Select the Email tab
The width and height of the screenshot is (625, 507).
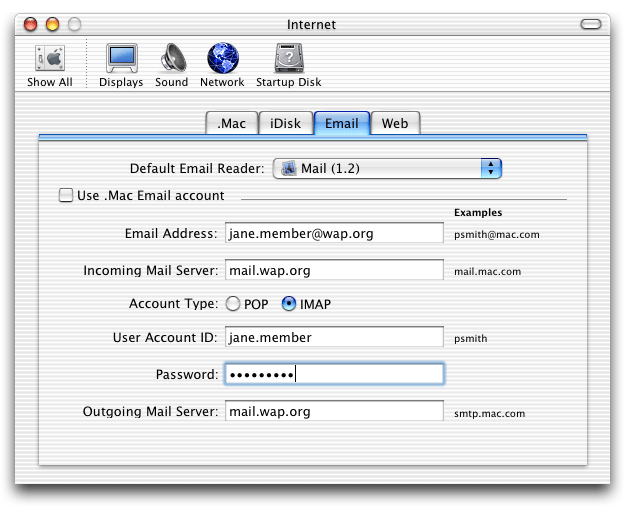pyautogui.click(x=342, y=123)
